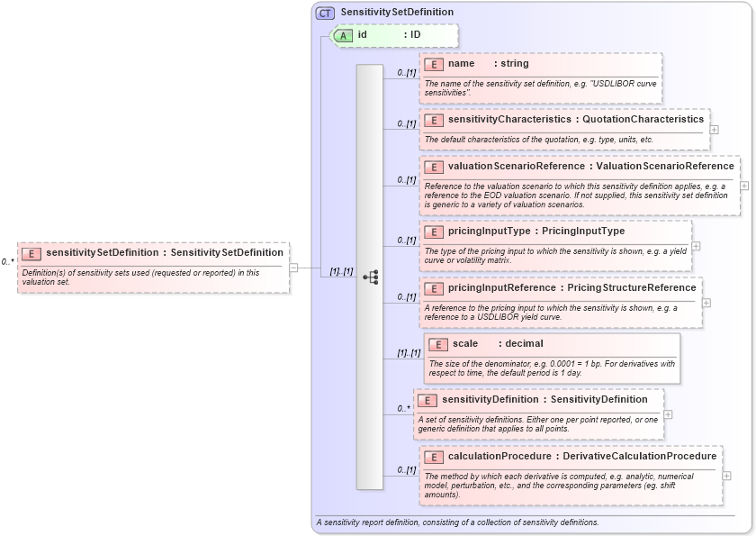Viewport: 756px width, 536px height.
Task: Click the 0..* cardinality label near sensitivitySetDefinition
Action: click(9, 263)
